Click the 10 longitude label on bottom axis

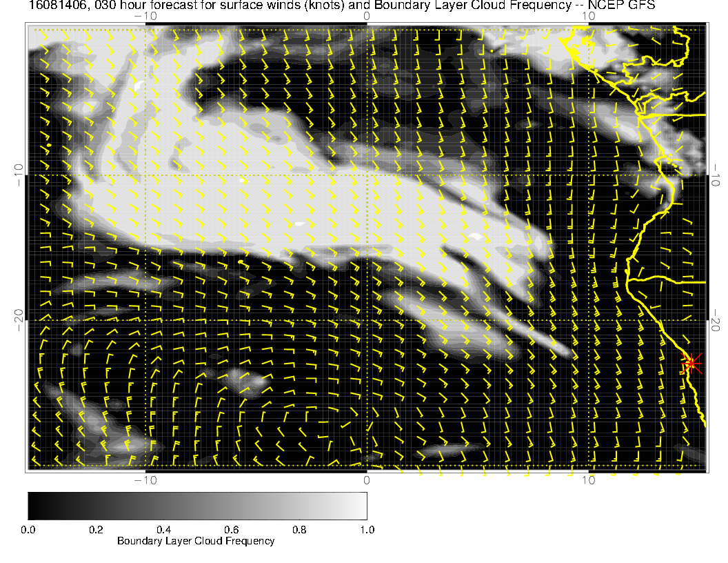click(x=588, y=480)
